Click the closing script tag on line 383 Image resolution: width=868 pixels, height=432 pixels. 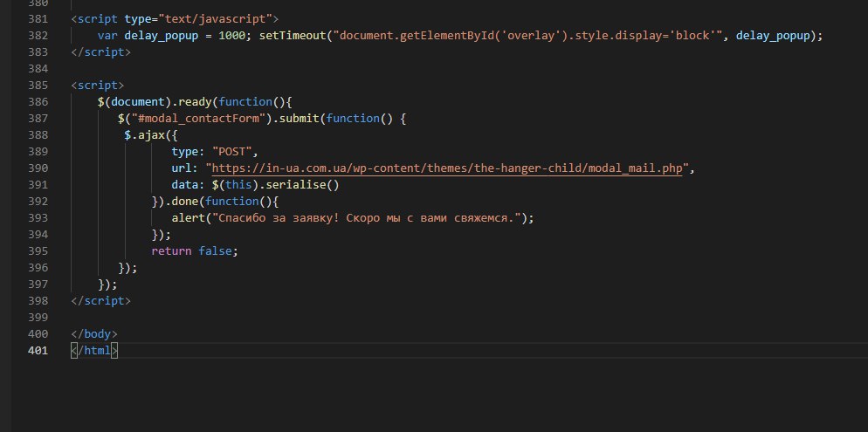[100, 52]
